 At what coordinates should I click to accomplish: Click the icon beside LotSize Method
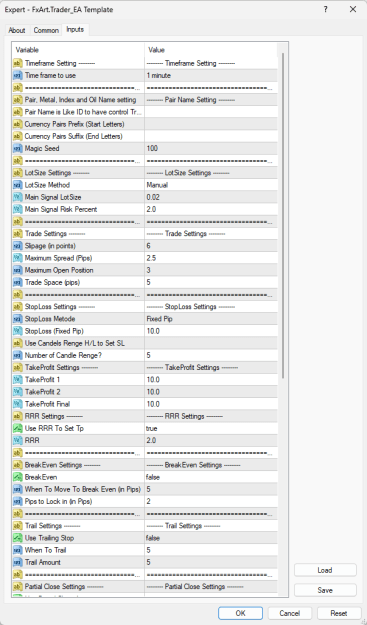point(18,185)
